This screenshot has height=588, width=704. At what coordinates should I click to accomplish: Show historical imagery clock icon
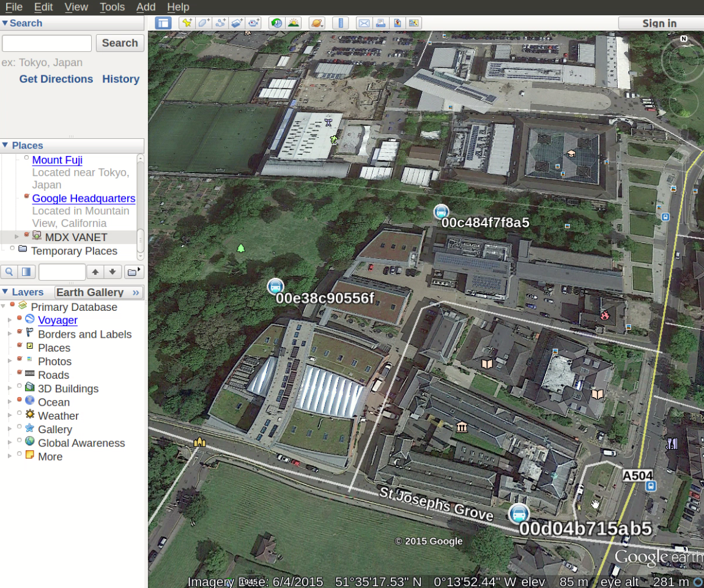(x=276, y=23)
